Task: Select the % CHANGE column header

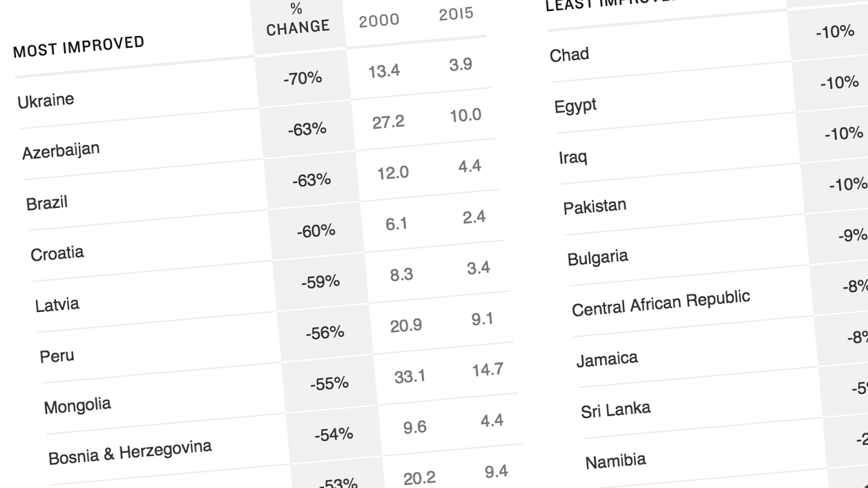Action: click(x=298, y=19)
